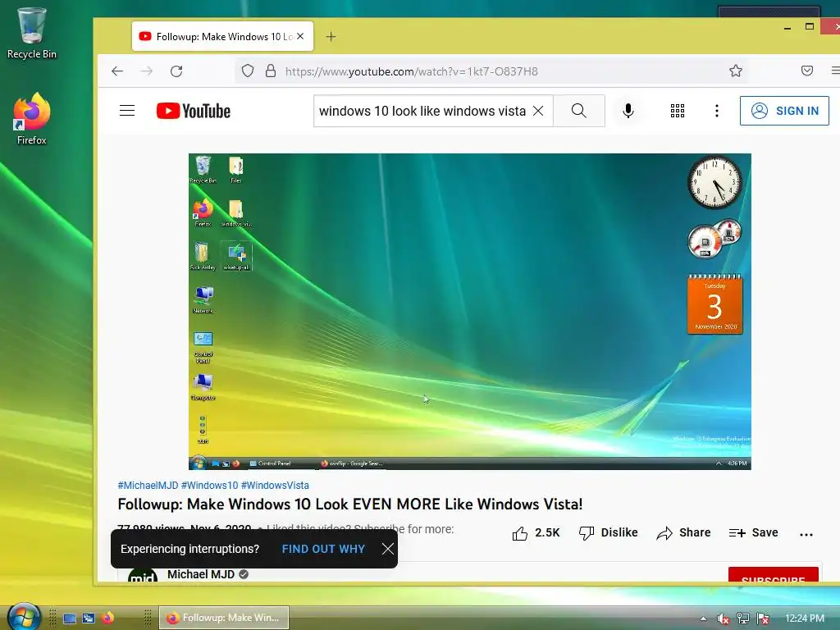Reload the current YouTube page
The height and width of the screenshot is (630, 840).
(176, 71)
